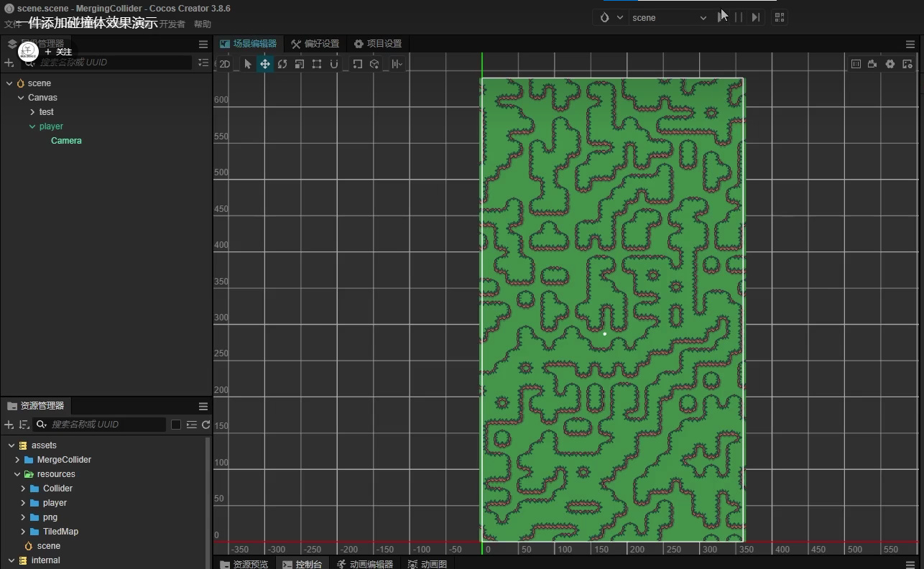Toggle 2D view mode button
The width and height of the screenshot is (924, 569).
click(x=225, y=64)
